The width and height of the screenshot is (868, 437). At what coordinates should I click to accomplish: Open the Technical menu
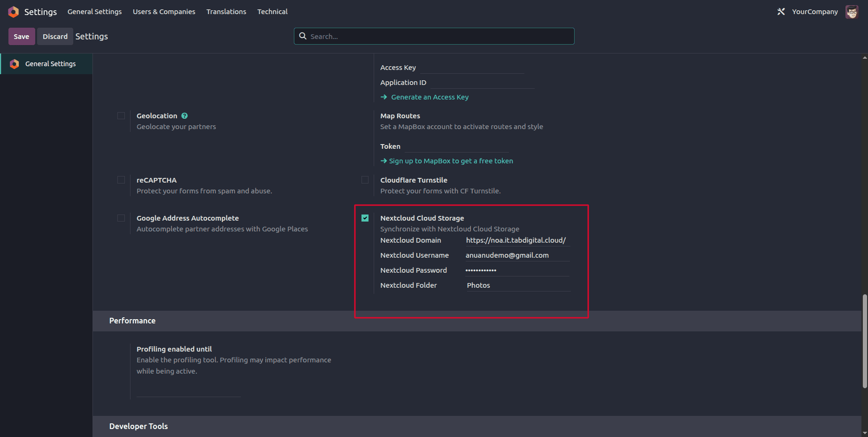(272, 12)
